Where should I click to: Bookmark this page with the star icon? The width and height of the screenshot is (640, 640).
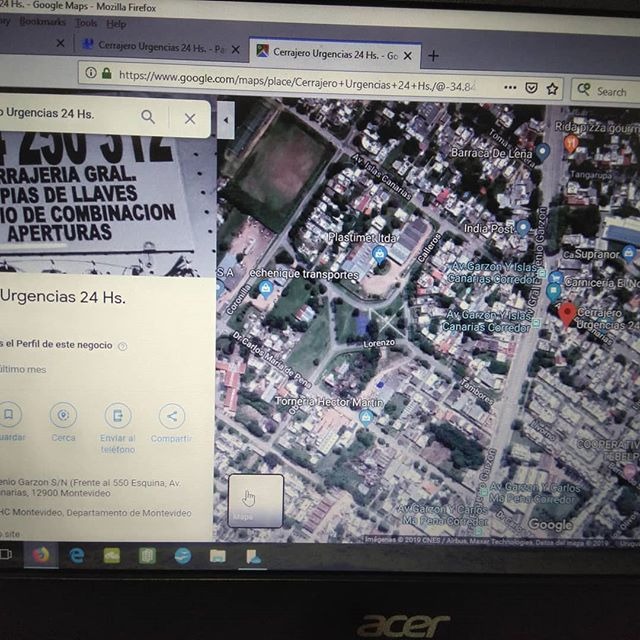551,89
